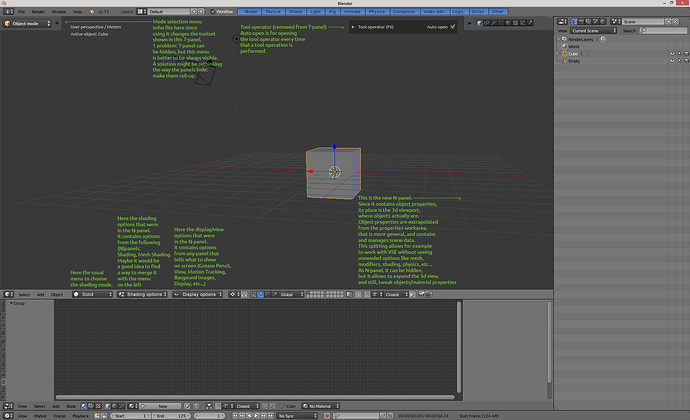Open the Render menu
Viewport: 690px width, 420px height.
coord(38,11)
